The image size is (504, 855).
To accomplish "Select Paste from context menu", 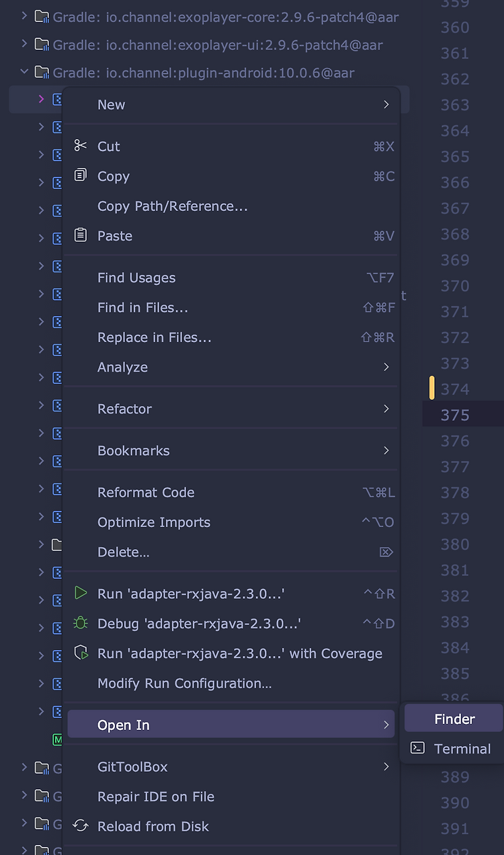I will click(x=231, y=235).
